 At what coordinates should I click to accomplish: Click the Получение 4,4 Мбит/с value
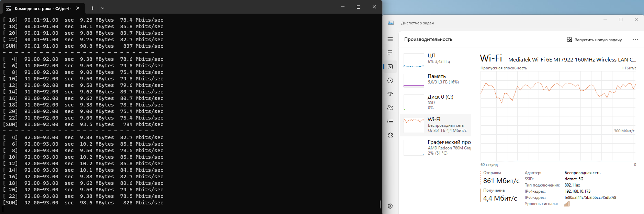click(x=500, y=198)
